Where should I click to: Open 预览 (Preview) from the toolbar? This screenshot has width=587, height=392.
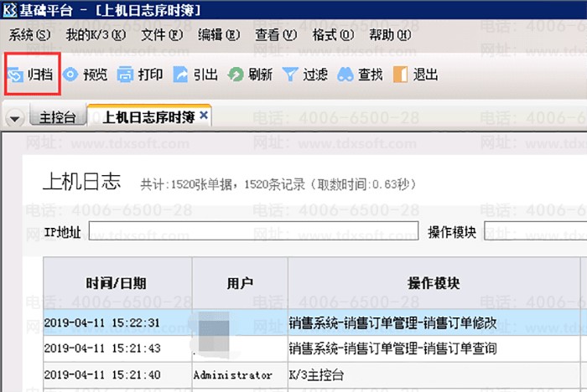click(71, 75)
